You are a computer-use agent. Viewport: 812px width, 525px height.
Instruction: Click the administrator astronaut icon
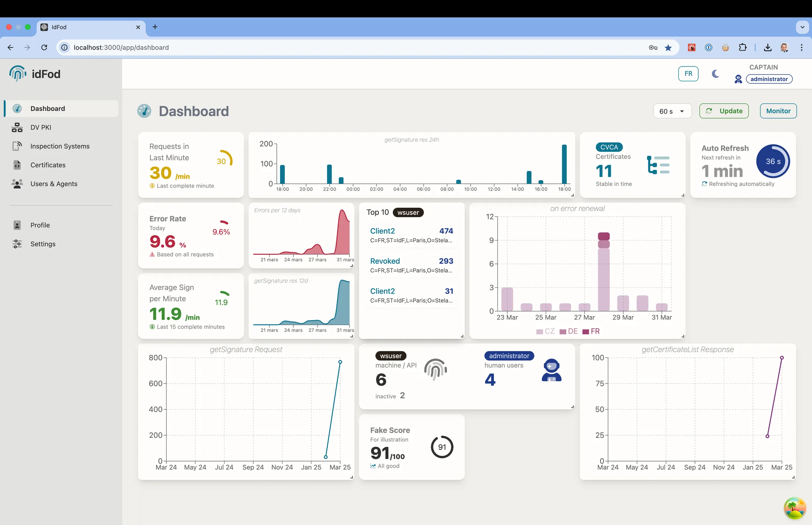tap(551, 370)
